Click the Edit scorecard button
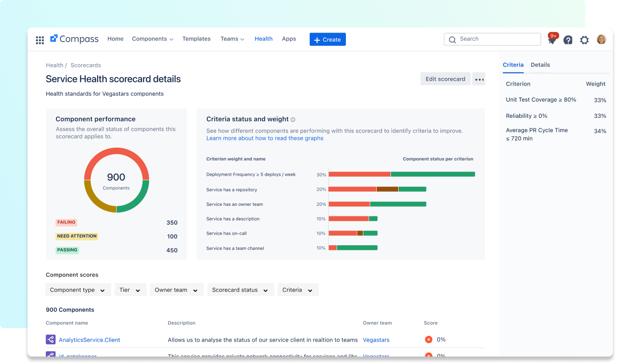This screenshot has width=617, height=364. click(445, 79)
